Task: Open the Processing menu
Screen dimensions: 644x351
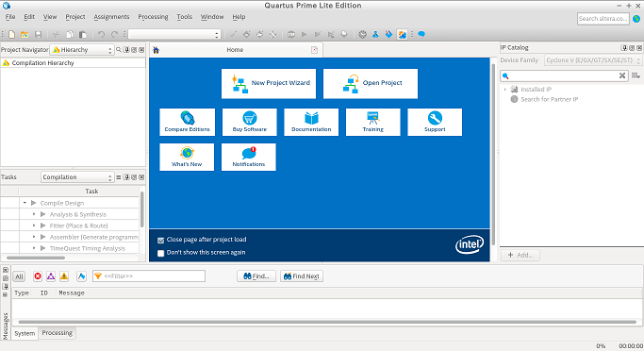Action: point(153,17)
